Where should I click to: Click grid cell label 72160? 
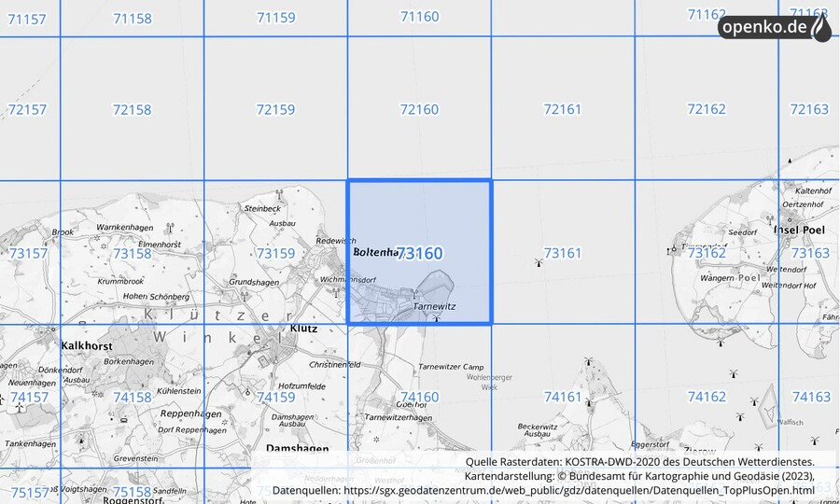click(x=419, y=109)
